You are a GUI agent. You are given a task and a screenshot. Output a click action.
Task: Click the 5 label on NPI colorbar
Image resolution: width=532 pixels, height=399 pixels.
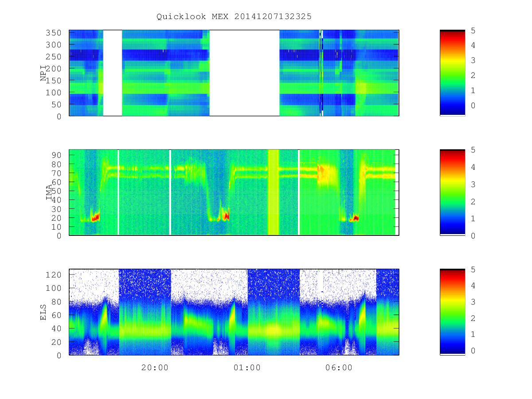[473, 30]
